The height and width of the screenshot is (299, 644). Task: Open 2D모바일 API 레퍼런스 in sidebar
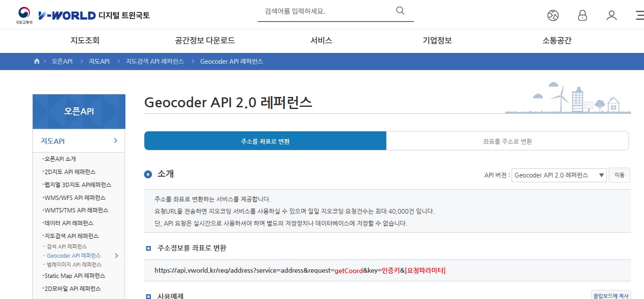[72, 289]
